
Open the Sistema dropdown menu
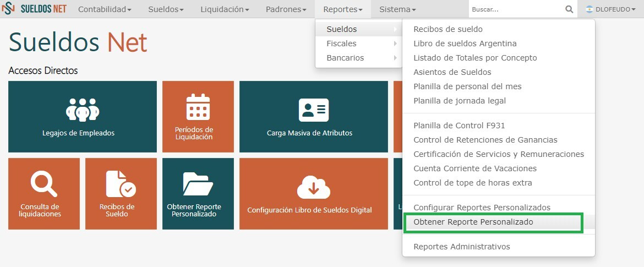397,9
